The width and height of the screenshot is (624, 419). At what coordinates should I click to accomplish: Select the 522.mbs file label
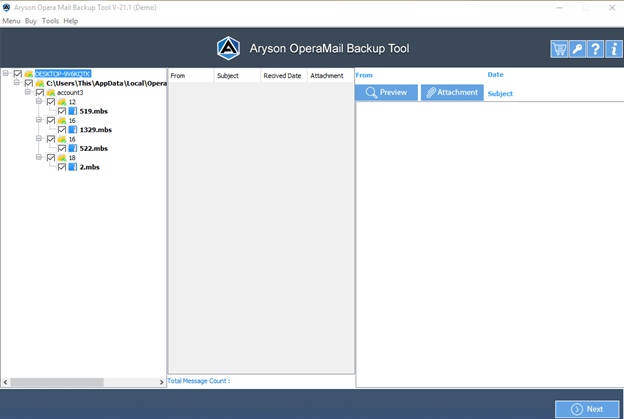(x=94, y=148)
